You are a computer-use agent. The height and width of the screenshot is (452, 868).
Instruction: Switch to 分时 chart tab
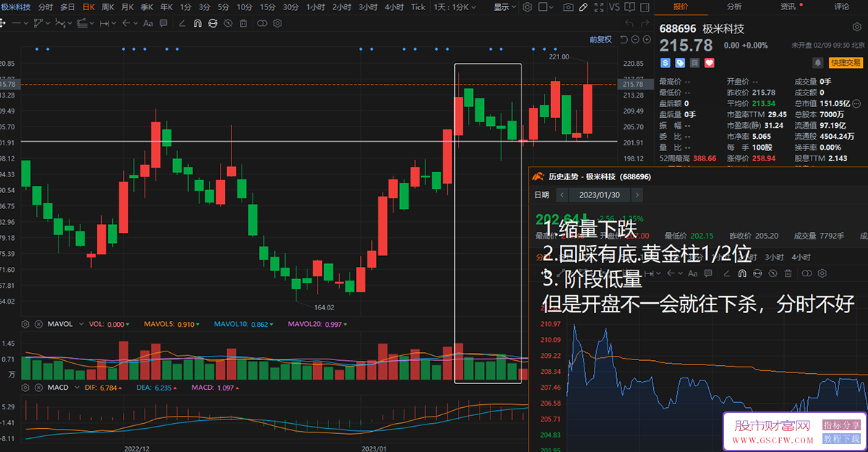click(x=46, y=7)
